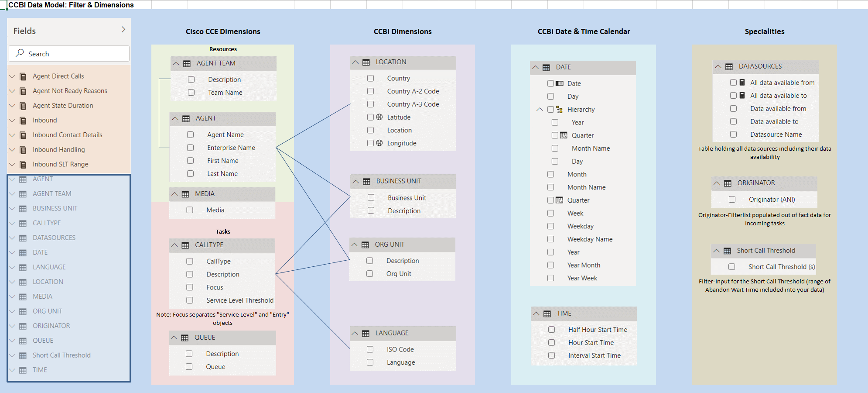Click the DATASOURCES card table icon
Screen dimensions: 868x393
(729, 67)
